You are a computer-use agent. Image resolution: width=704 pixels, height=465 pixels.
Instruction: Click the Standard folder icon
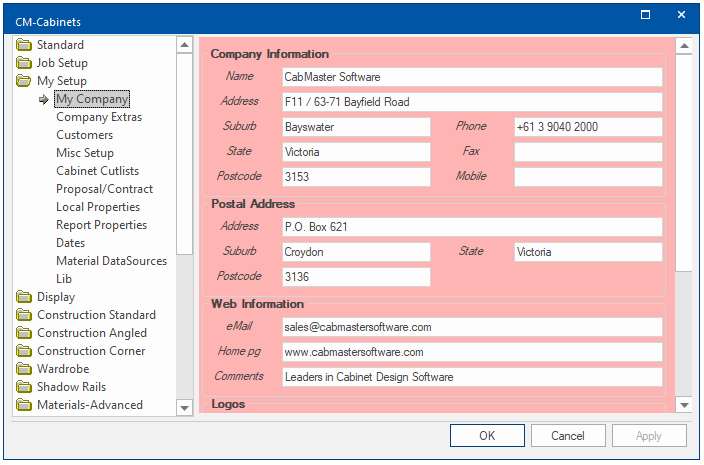click(x=24, y=45)
